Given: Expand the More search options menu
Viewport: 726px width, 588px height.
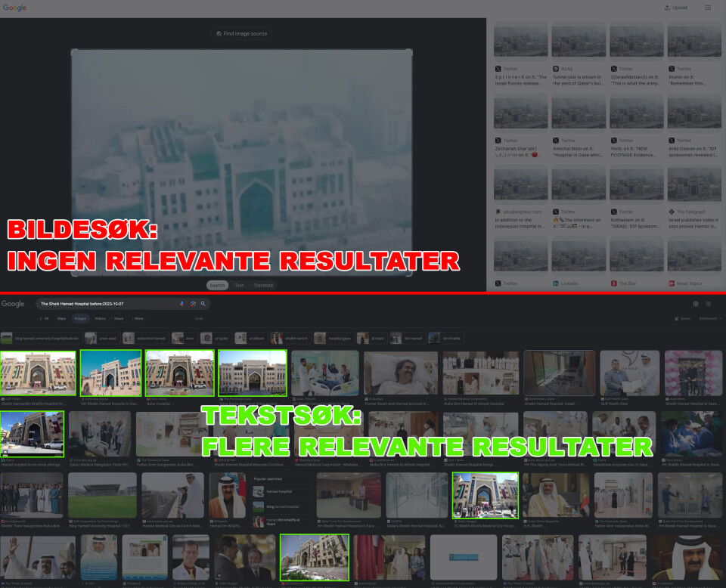Looking at the screenshot, I should point(138,319).
